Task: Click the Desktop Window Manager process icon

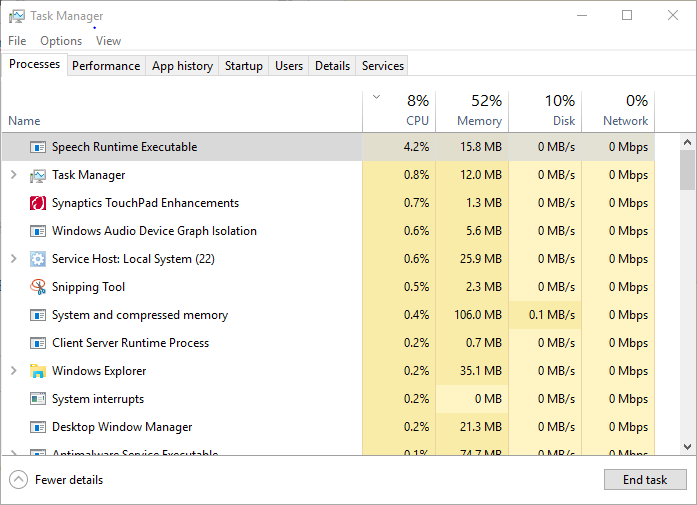Action: coord(38,427)
